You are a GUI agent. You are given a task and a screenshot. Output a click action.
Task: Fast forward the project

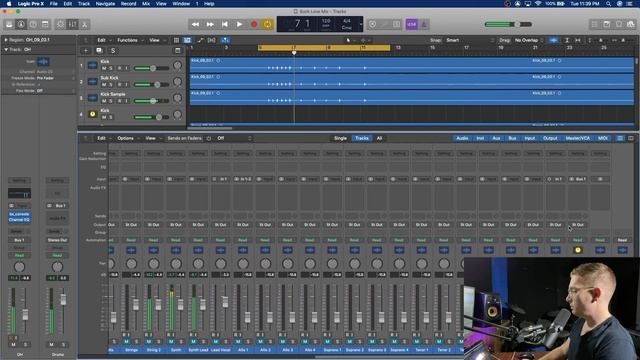210,24
